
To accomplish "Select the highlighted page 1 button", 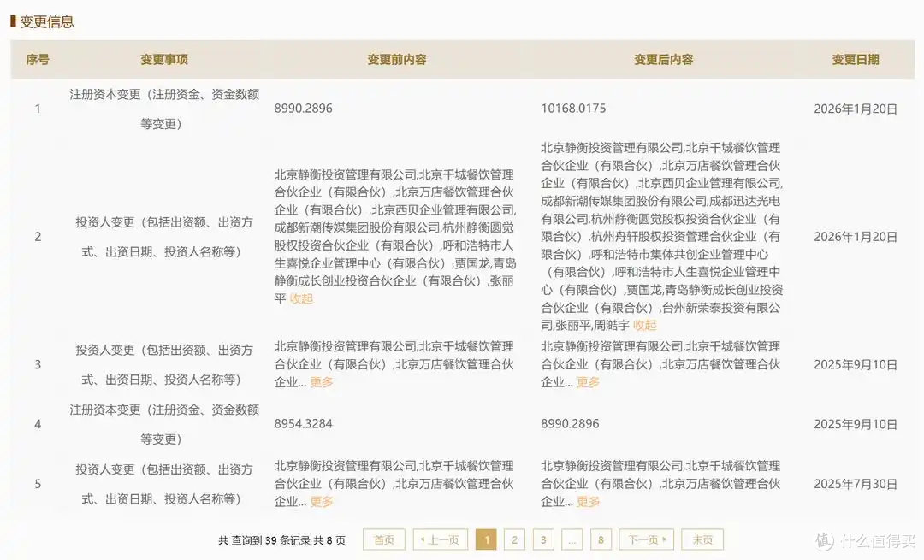I will point(487,539).
